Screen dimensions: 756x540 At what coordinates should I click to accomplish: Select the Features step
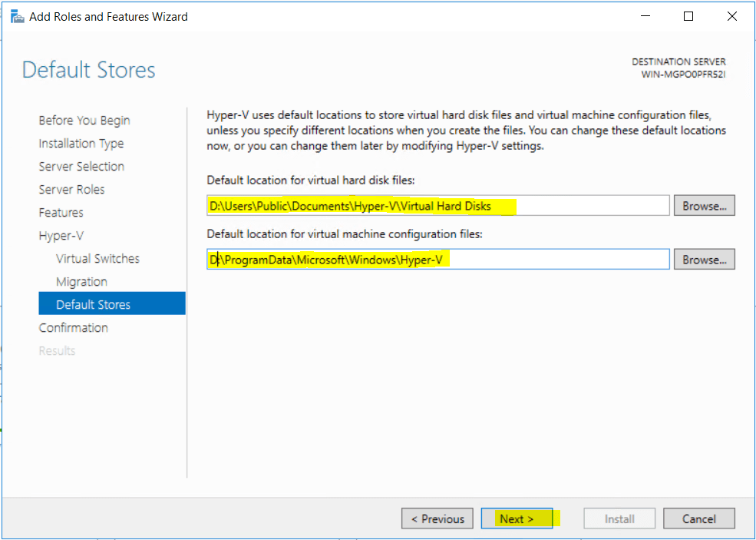61,213
